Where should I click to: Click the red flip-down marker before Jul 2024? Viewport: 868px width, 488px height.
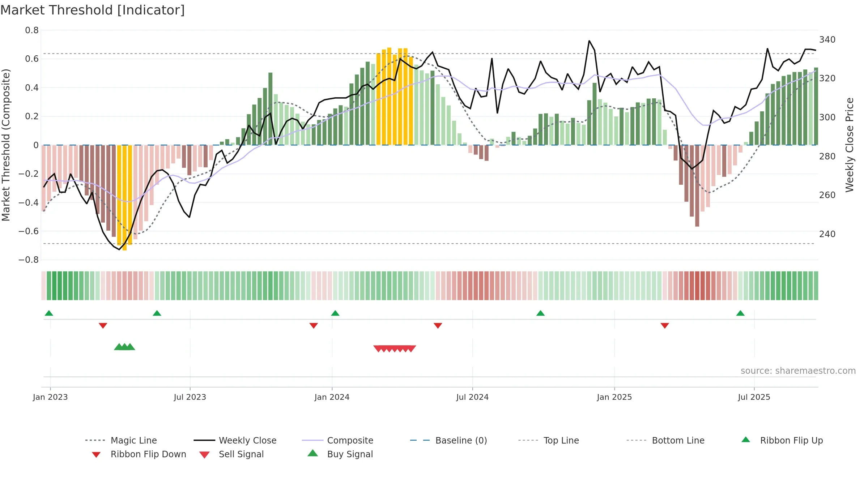click(438, 326)
